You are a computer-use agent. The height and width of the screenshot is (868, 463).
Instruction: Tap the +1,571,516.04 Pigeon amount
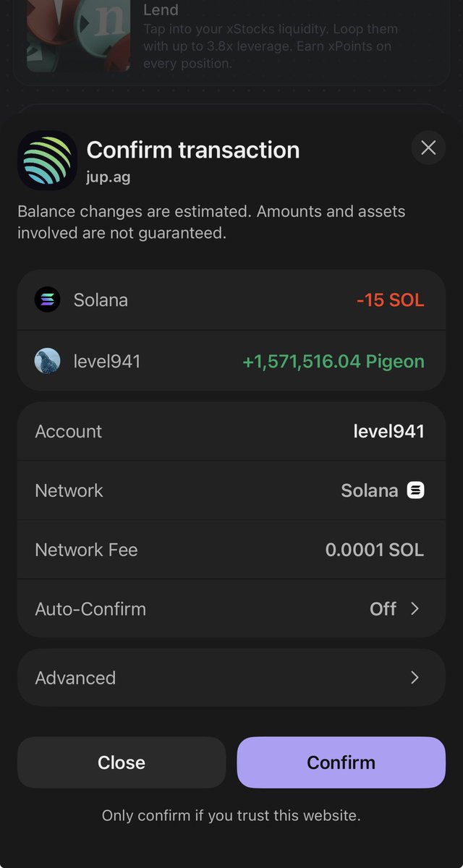pos(334,361)
